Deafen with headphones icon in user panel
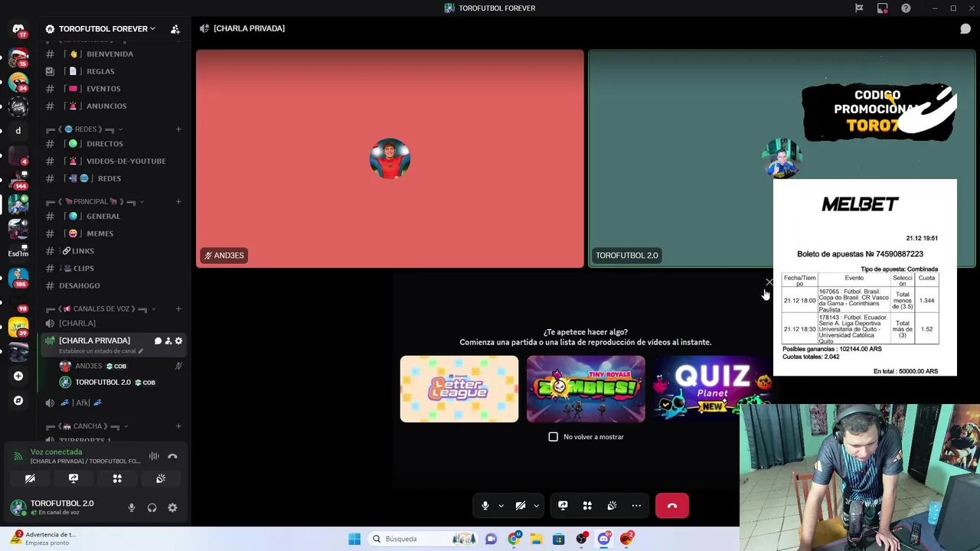This screenshot has height=551, width=980. point(152,507)
